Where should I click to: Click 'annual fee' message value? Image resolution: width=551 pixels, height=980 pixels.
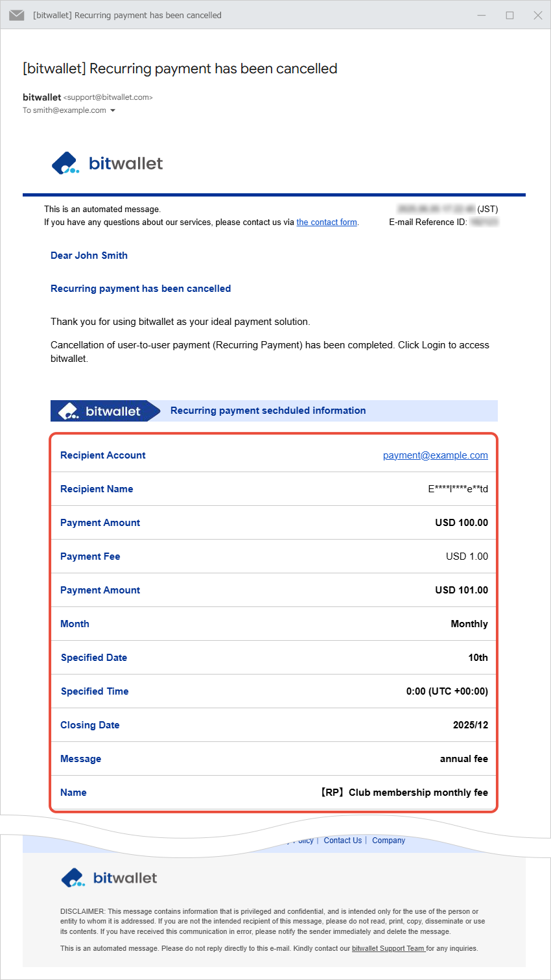(x=464, y=759)
